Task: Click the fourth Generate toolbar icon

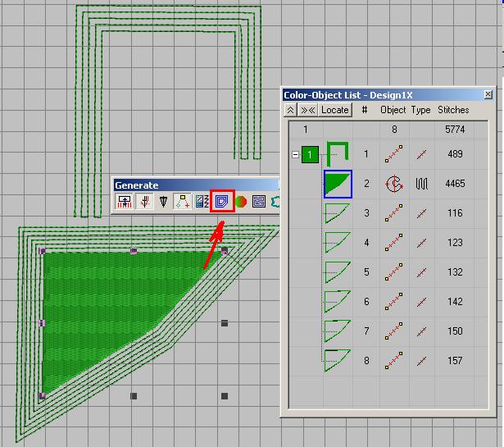Action: pyautogui.click(x=183, y=202)
